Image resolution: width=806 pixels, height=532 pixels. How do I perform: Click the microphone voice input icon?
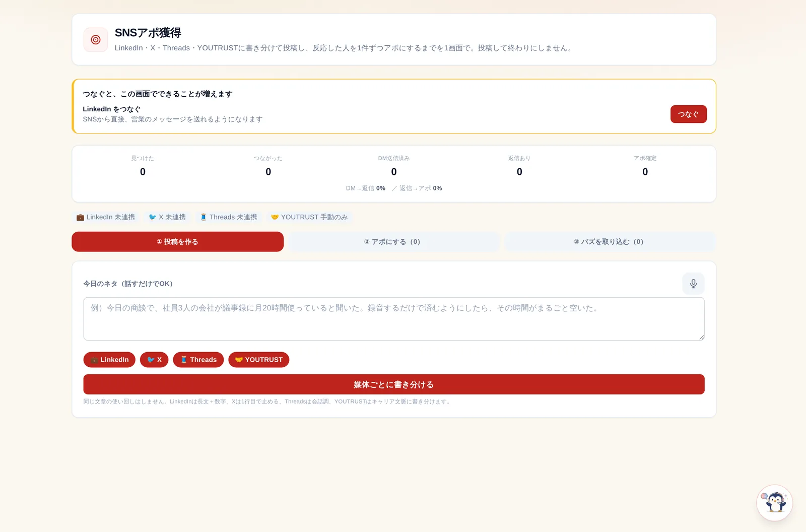tap(693, 284)
